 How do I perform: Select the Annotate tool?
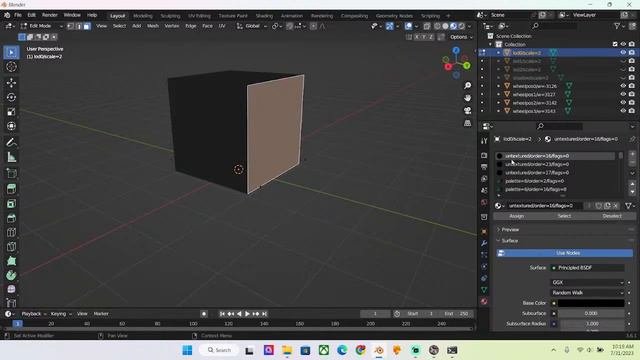coord(11,142)
